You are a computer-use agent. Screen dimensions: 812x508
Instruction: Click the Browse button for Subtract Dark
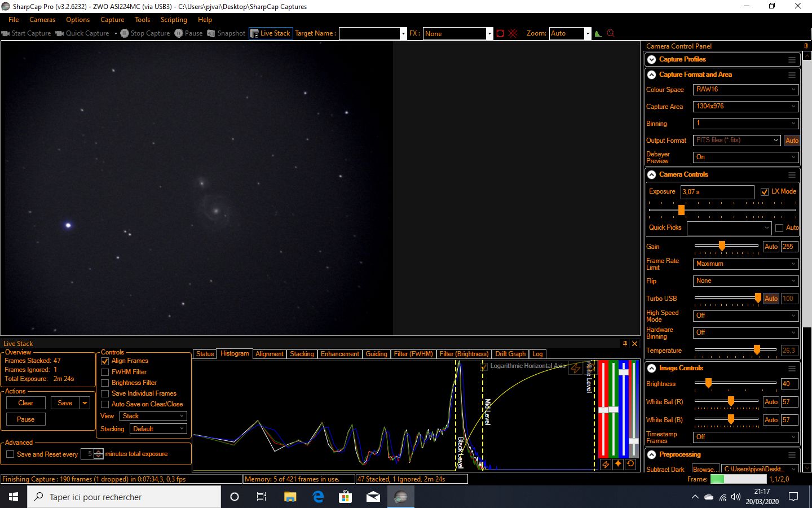[705, 470]
